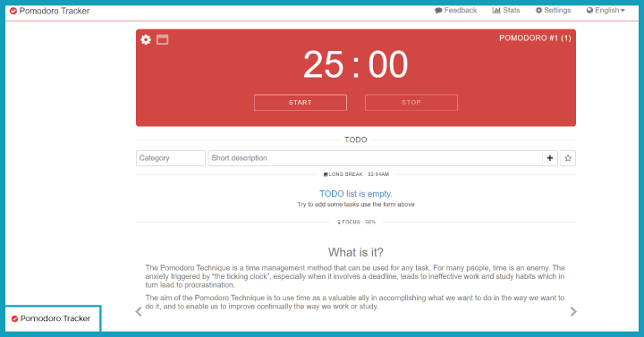Stop the pomodoro timer

[411, 103]
